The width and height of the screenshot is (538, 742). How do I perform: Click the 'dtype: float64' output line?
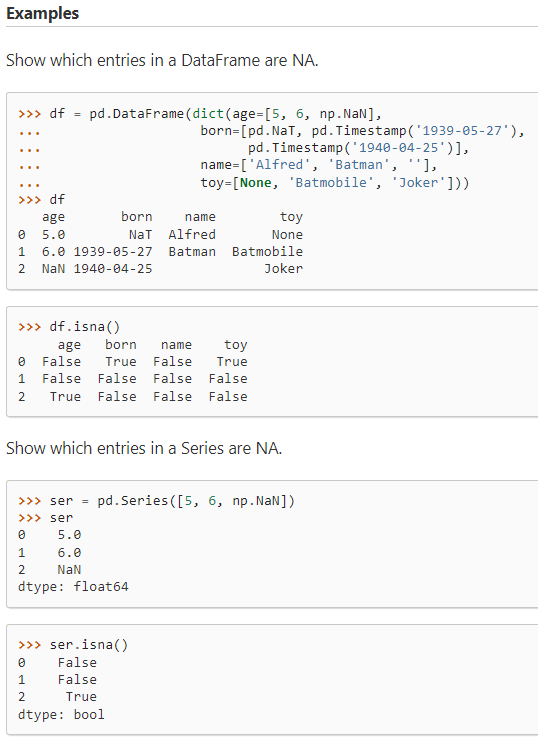[x=73, y=587]
